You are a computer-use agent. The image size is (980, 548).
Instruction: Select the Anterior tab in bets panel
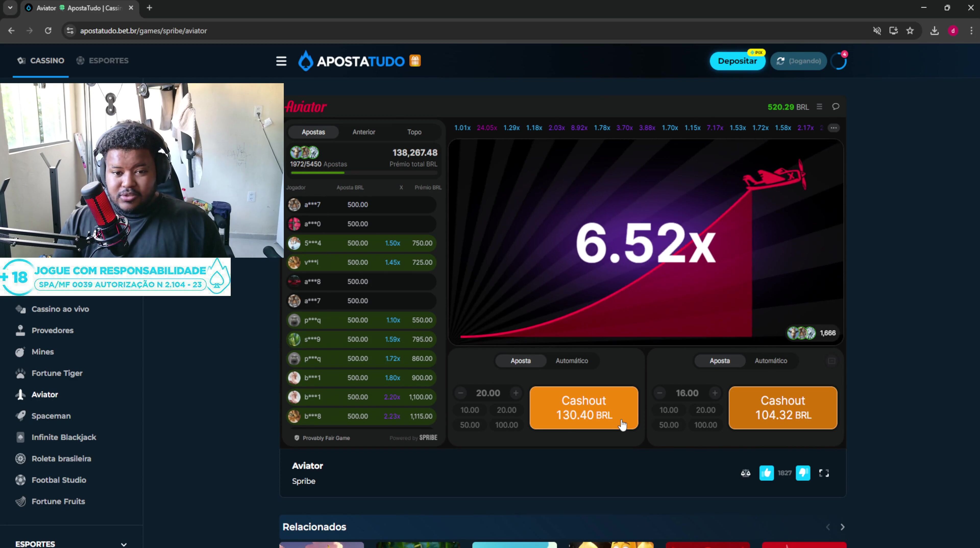pos(364,132)
